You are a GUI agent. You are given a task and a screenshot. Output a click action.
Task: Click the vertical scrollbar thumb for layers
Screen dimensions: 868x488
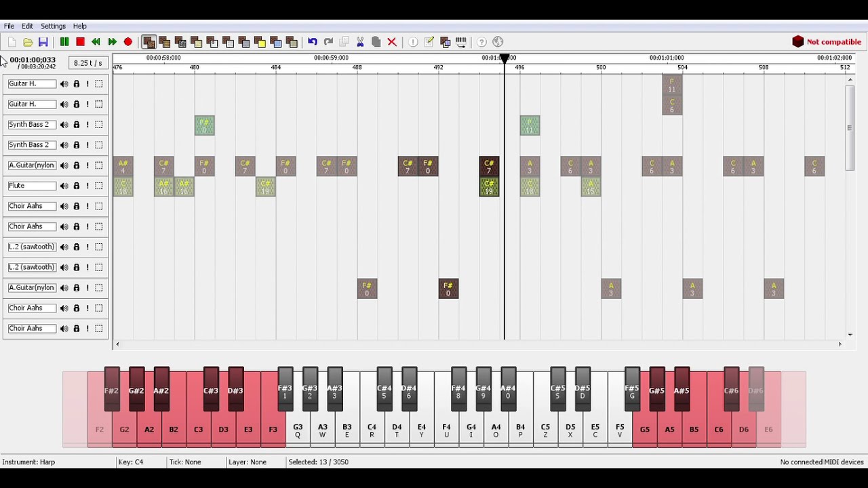pos(849,128)
